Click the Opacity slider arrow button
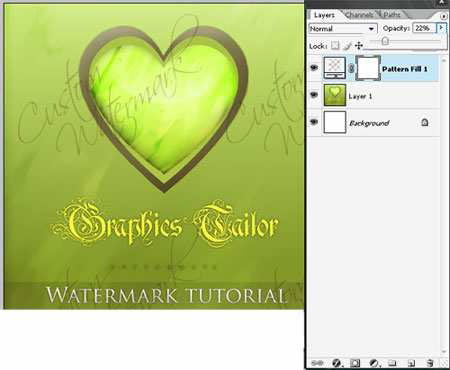Viewport: 450px width, 370px height. (441, 28)
